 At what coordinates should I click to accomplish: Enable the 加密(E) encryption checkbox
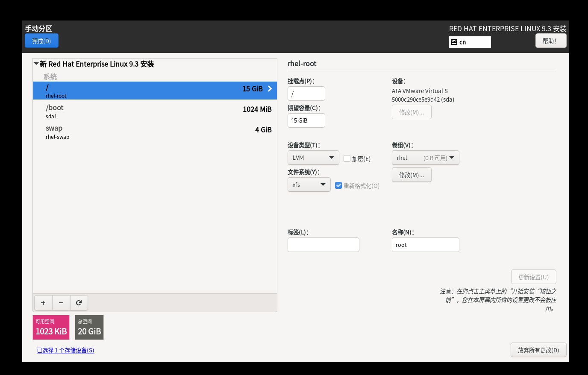tap(347, 158)
